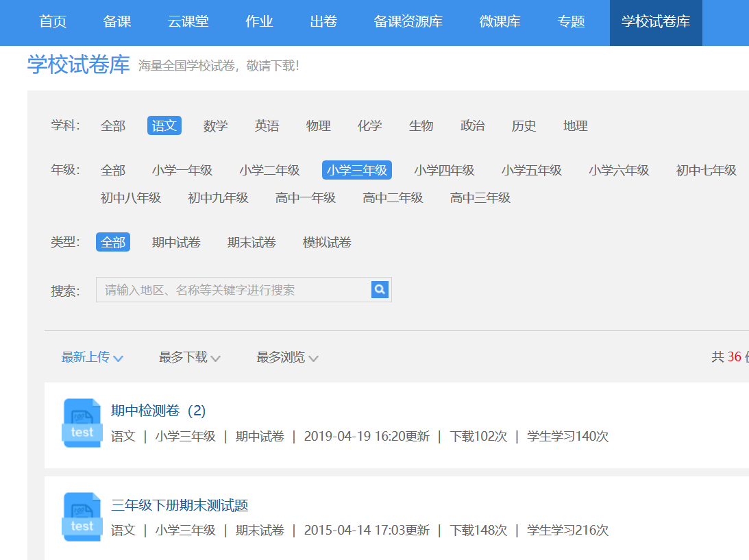Open the 云课堂 navigation tab
The height and width of the screenshot is (560, 749).
pos(188,22)
